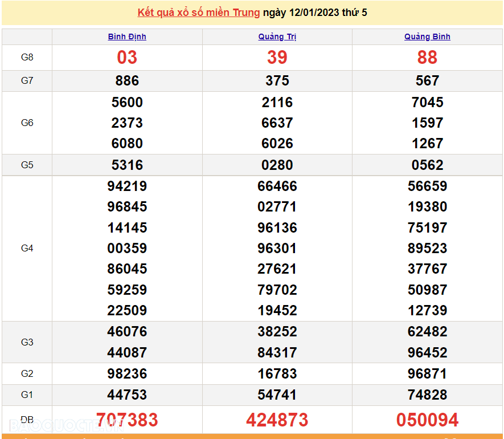The height and width of the screenshot is (439, 504).
Task: Open the Bình Định results link
Action: click(127, 36)
